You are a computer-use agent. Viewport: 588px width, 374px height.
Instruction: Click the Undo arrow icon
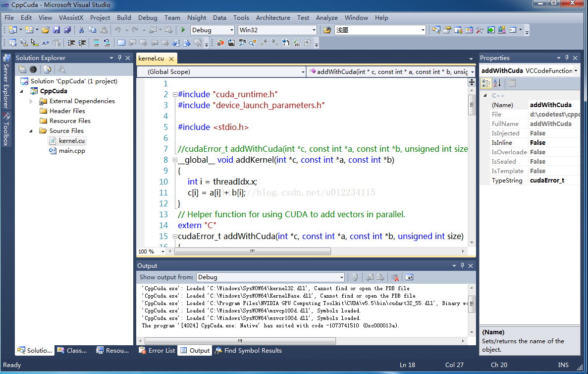[118, 30]
